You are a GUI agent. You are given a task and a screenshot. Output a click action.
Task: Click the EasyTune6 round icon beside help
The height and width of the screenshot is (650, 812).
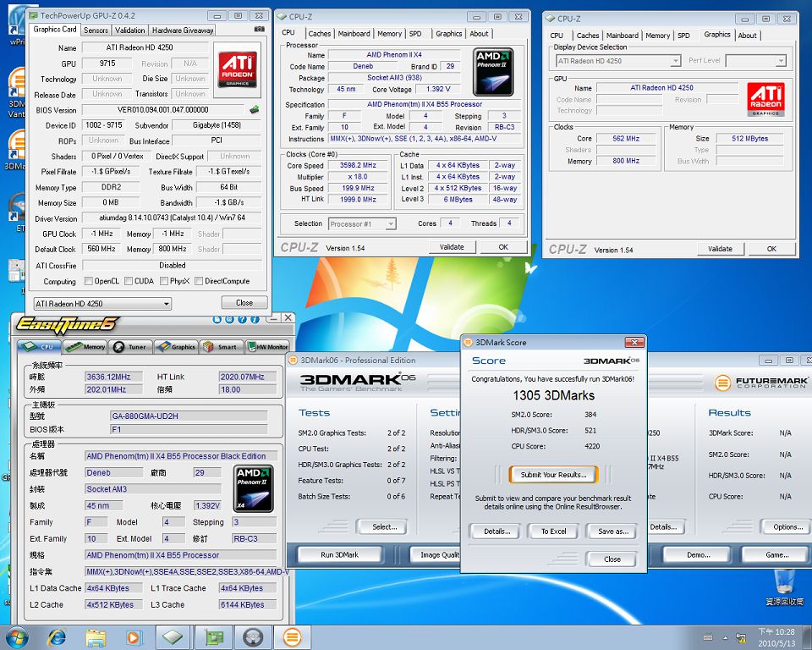pyautogui.click(x=229, y=319)
